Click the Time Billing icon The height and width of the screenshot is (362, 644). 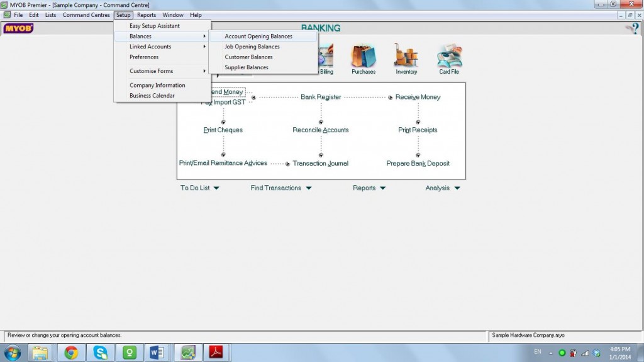click(326, 59)
